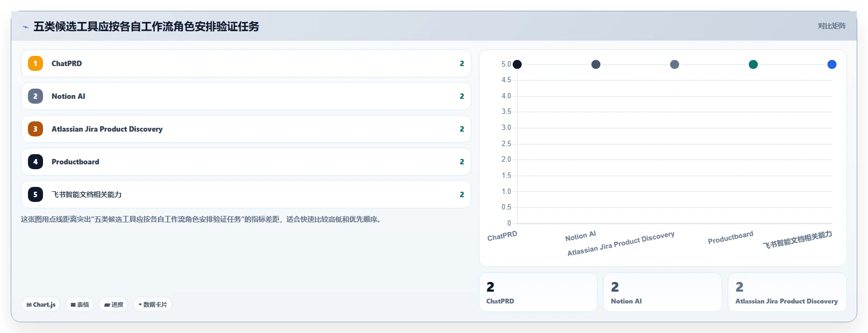Click the score value 2 in ChatPRD row
Image resolution: width=868 pixels, height=333 pixels.
coord(462,63)
